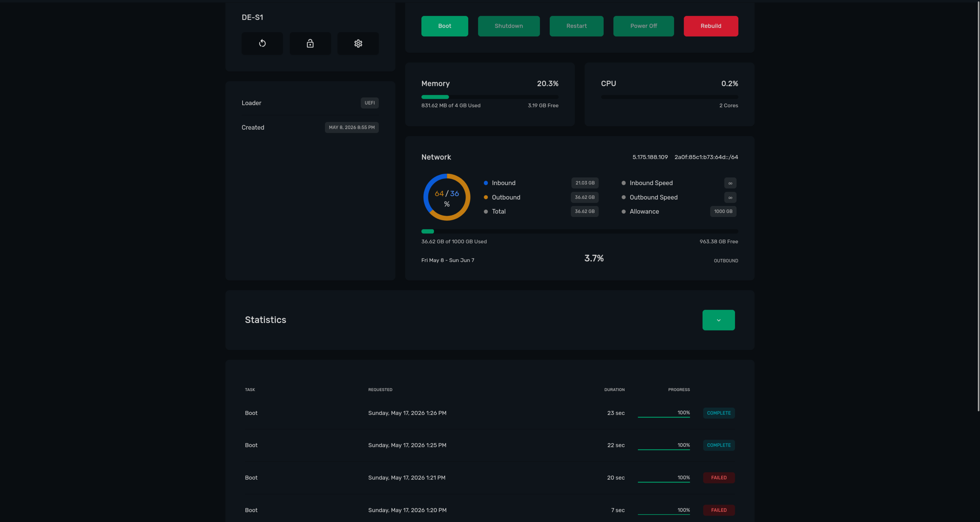Click Sunday, May 17, 2026 1:21 PM request time
980x522 pixels.
(x=407, y=478)
